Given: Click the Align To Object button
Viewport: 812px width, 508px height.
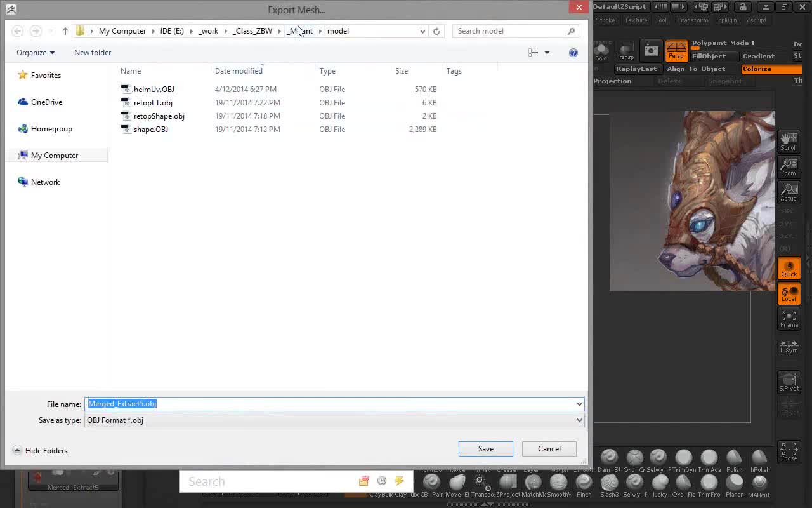Looking at the screenshot, I should point(696,69).
